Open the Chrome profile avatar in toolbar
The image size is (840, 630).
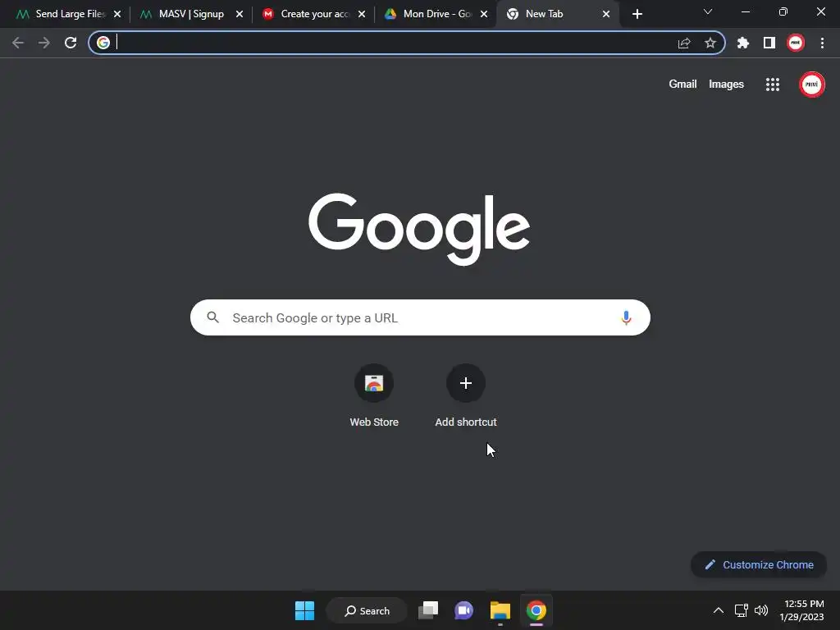click(x=796, y=43)
